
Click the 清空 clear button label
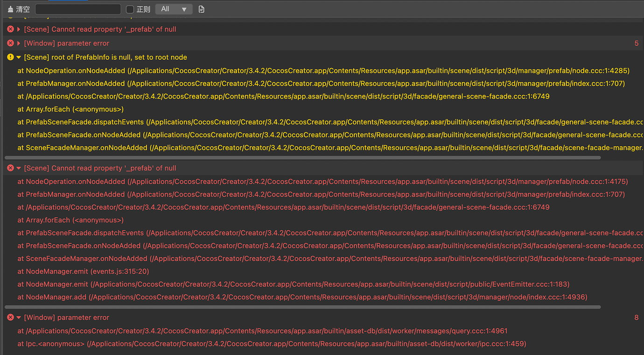(23, 9)
